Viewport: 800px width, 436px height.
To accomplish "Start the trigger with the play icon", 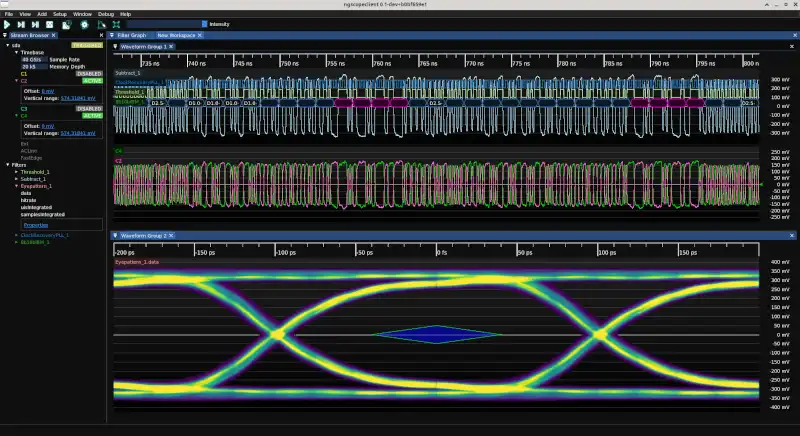I will tap(7, 24).
